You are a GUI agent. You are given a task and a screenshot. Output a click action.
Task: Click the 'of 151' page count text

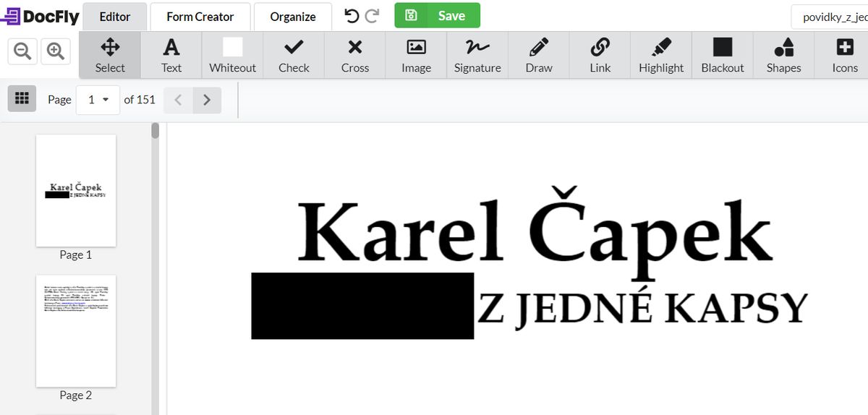pyautogui.click(x=140, y=100)
